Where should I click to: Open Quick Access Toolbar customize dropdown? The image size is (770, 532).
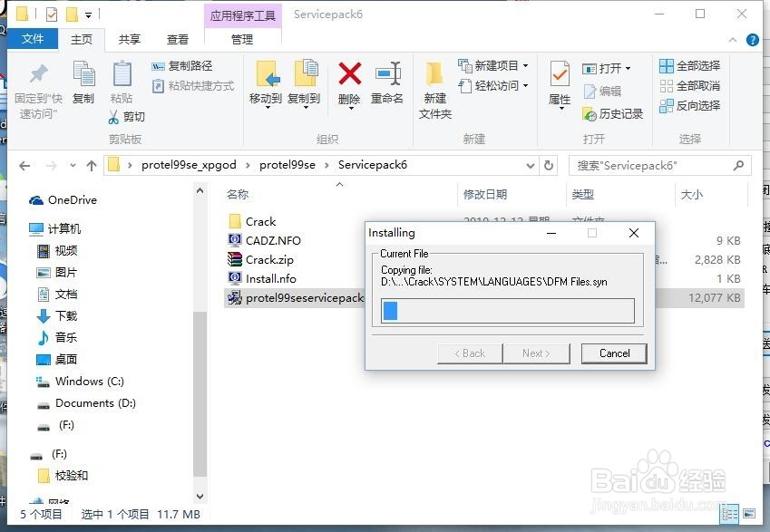[88, 15]
